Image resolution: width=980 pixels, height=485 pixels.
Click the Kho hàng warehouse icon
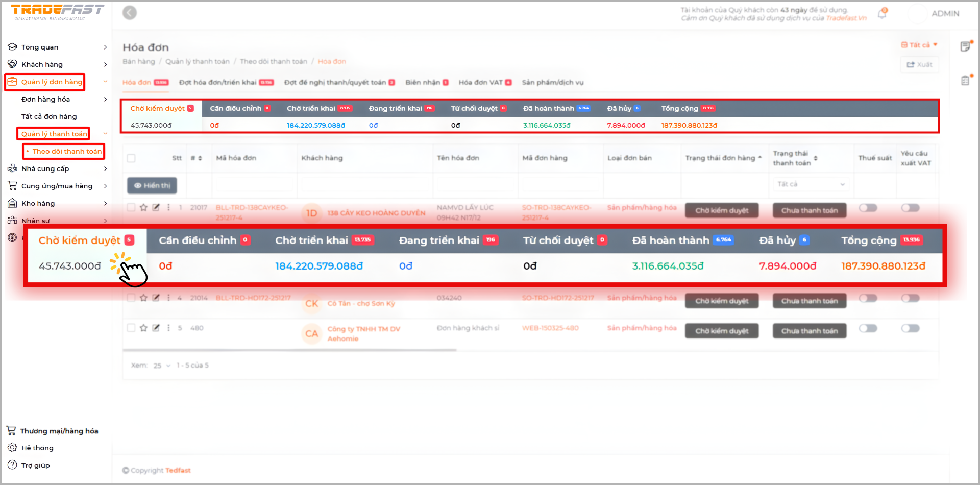[x=12, y=203]
